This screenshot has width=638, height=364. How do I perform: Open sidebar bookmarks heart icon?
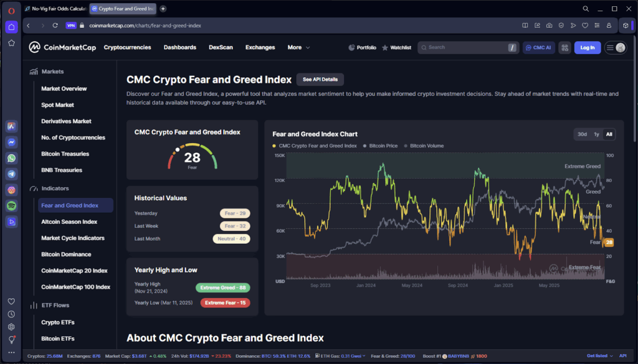[x=11, y=301]
